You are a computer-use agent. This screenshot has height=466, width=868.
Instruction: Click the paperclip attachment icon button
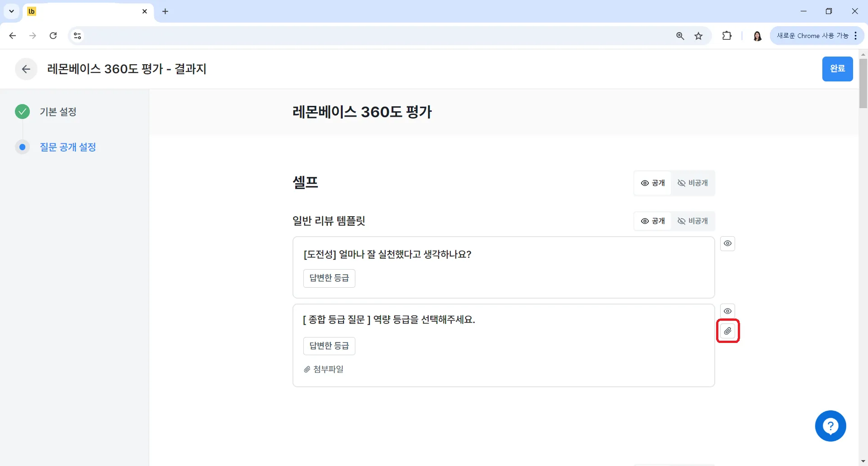(728, 331)
